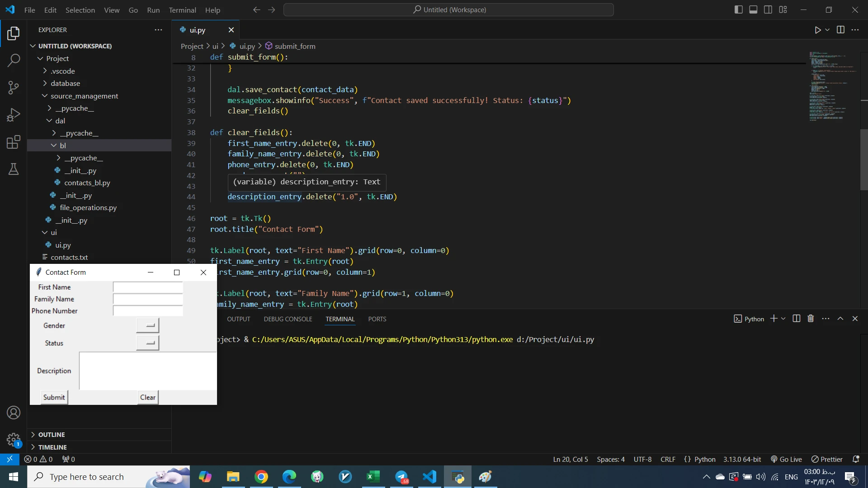Toggle bottom panel layout button
The width and height of the screenshot is (868, 488).
pos(753,9)
